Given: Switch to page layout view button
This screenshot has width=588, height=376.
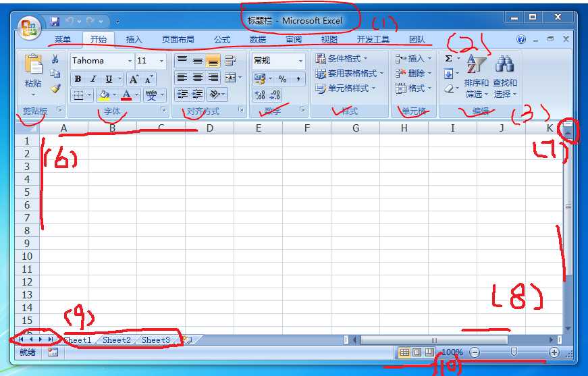Looking at the screenshot, I should (x=417, y=352).
